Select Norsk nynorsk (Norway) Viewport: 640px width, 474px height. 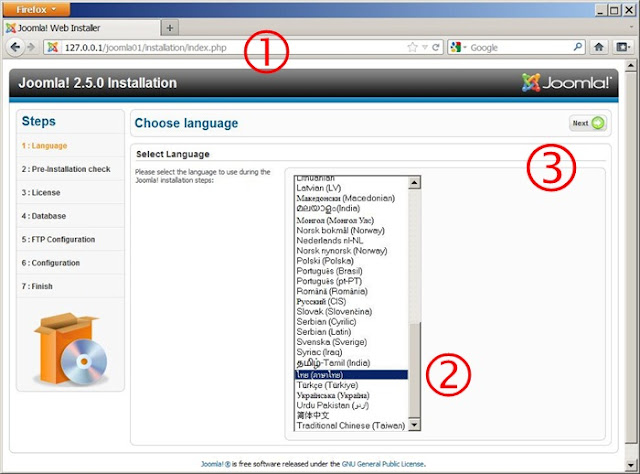click(351, 251)
